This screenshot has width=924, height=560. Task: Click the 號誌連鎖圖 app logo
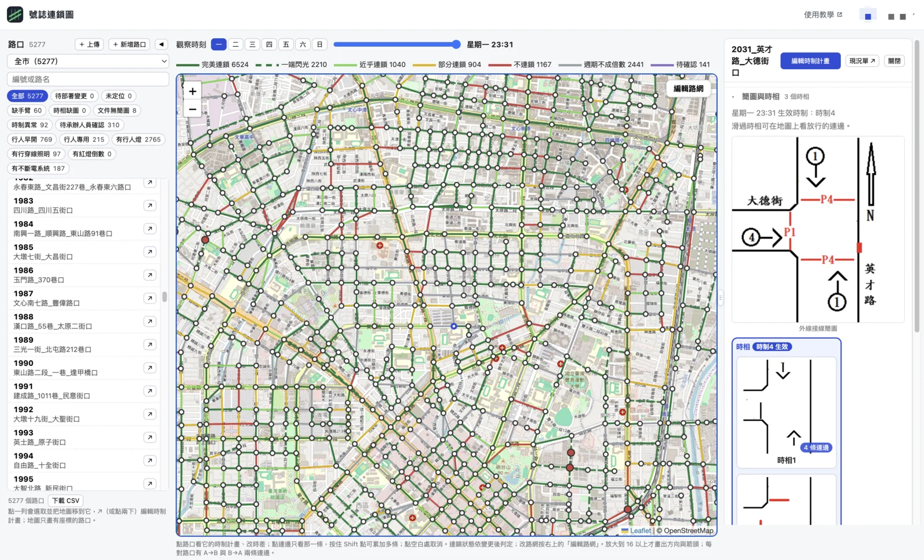tap(15, 14)
